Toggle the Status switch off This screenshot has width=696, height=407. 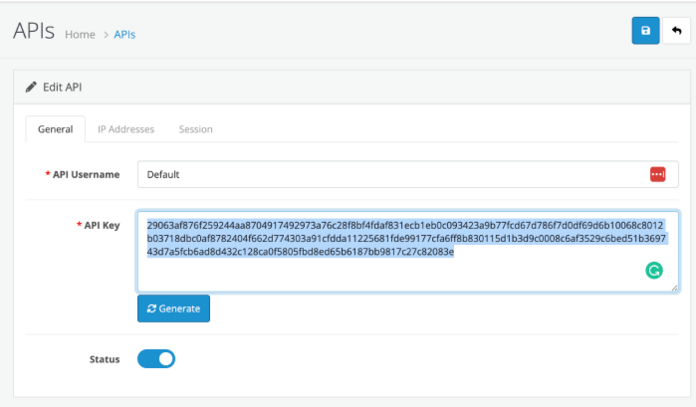[156, 358]
